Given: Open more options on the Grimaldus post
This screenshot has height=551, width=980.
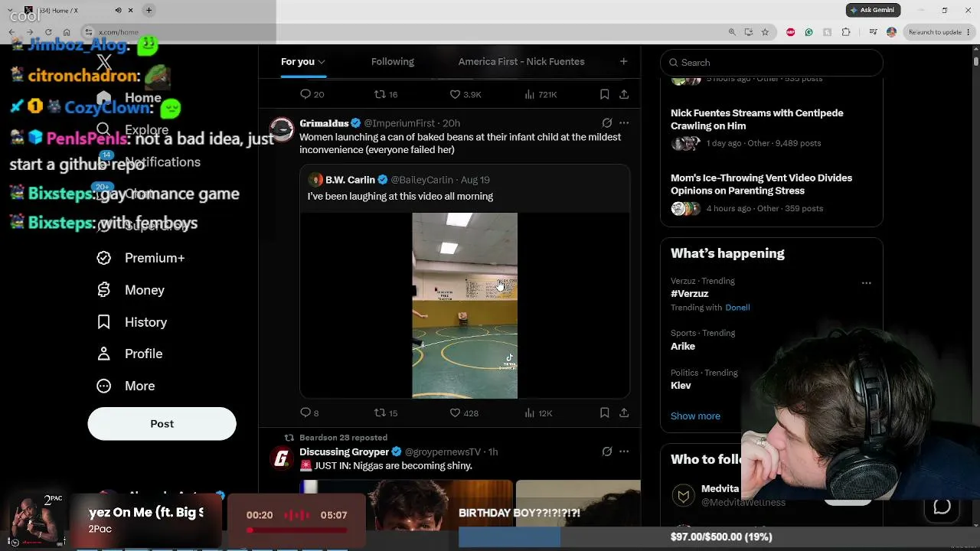Looking at the screenshot, I should 624,123.
